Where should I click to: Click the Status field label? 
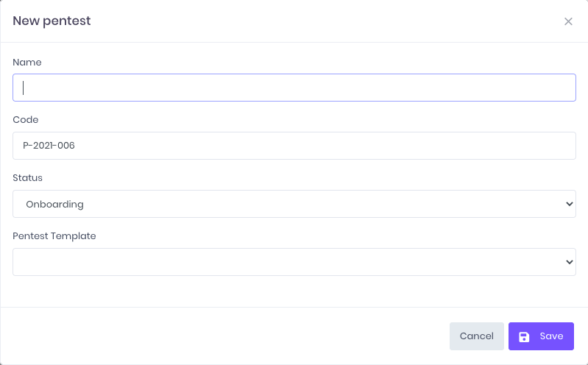click(x=27, y=178)
